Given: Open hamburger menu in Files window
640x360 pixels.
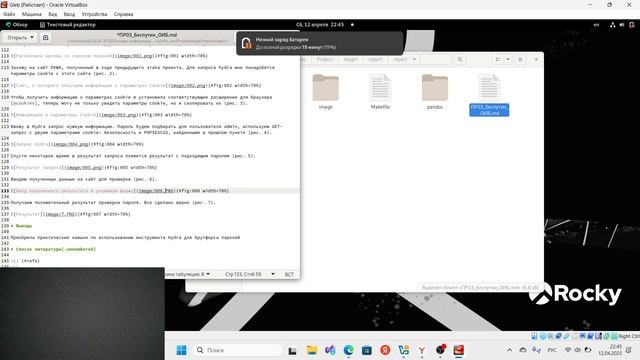Looking at the screenshot, I should coord(520,60).
